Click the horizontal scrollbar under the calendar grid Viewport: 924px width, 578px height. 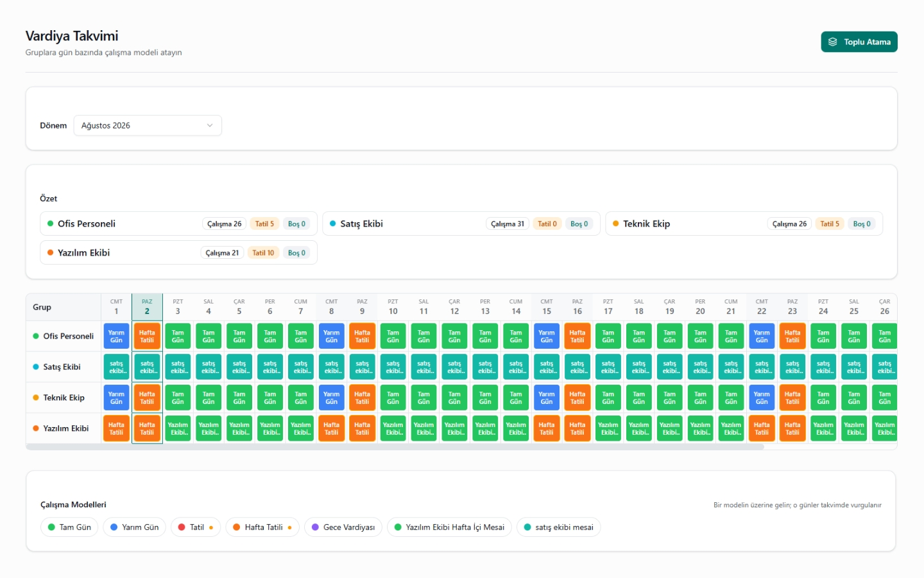point(395,446)
